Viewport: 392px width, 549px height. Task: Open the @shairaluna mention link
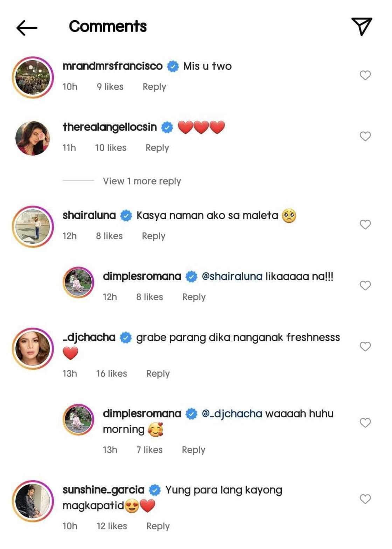point(232,276)
